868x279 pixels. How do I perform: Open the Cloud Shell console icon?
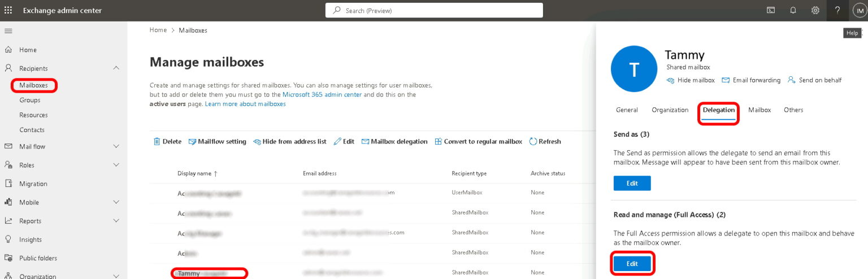770,10
